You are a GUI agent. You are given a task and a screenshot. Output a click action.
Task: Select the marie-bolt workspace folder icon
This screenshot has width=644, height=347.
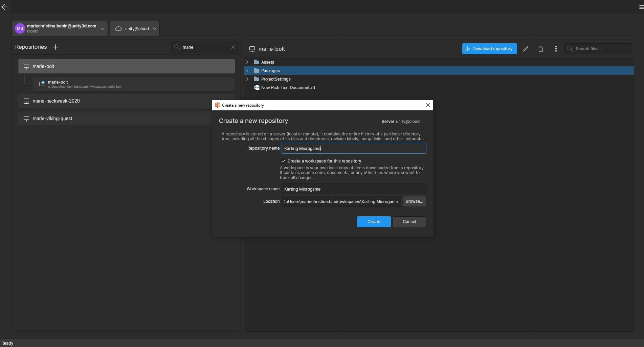[42, 84]
